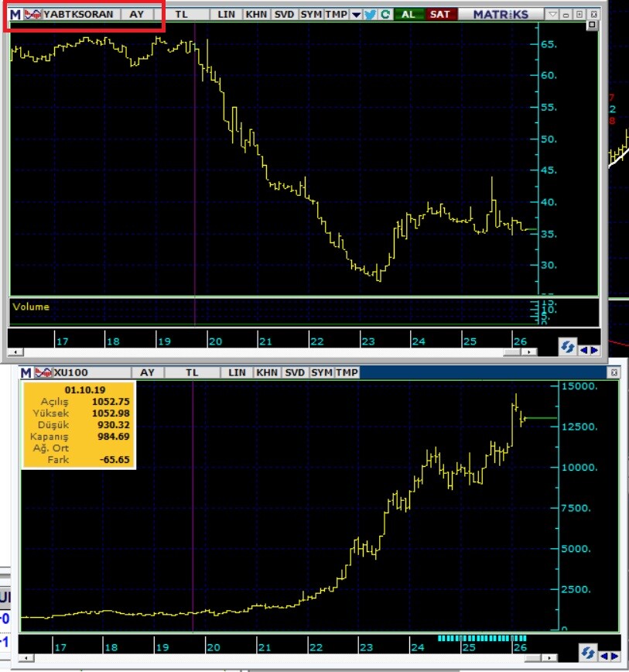This screenshot has height=672, width=629.
Task: Click the Twitter bird icon in top toolbar
Action: (370, 14)
